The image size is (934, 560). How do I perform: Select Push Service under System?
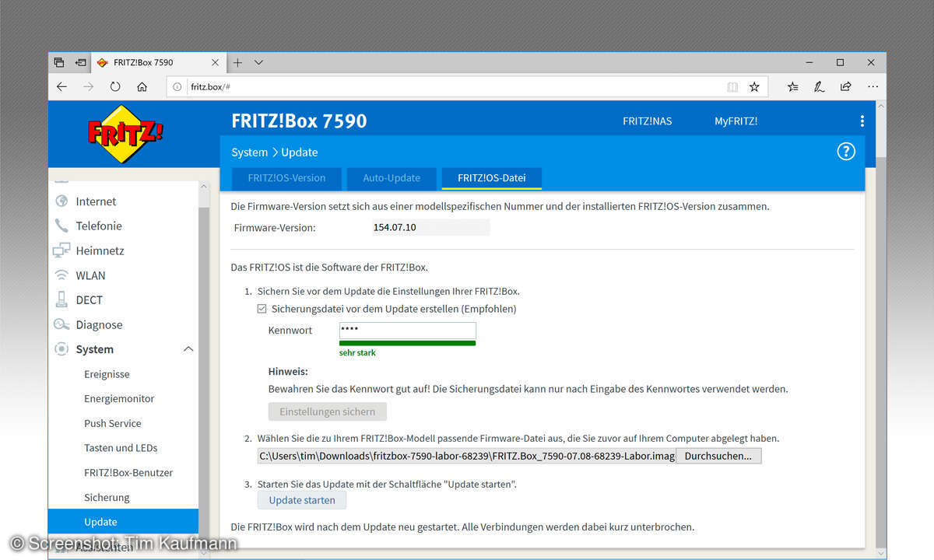click(x=113, y=424)
